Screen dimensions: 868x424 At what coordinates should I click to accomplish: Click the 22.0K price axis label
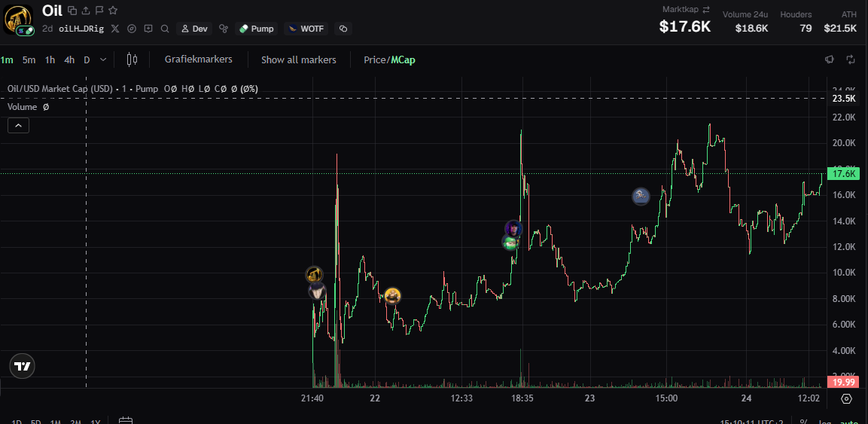click(x=844, y=117)
